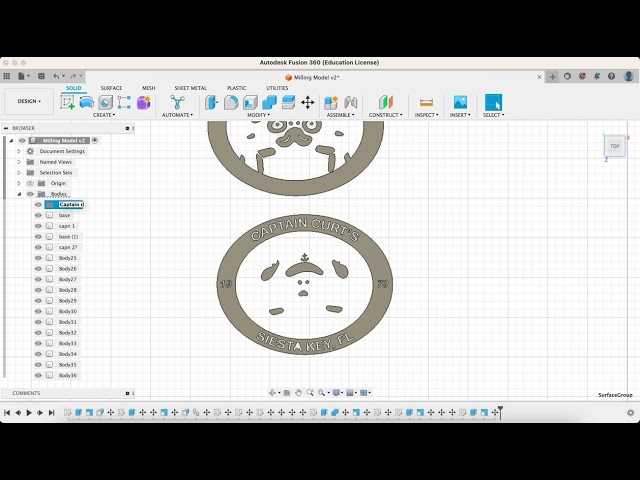Image resolution: width=640 pixels, height=480 pixels.
Task: Select the Joint tool icon
Action: click(350, 102)
